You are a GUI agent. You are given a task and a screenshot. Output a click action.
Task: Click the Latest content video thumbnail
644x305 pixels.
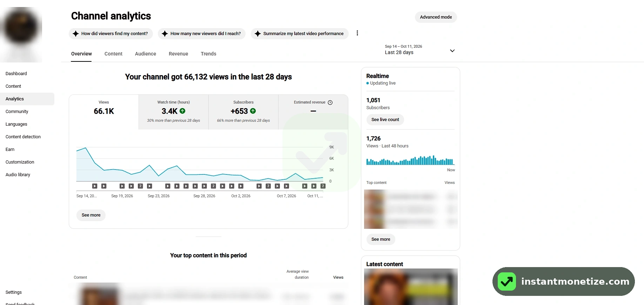pyautogui.click(x=411, y=287)
